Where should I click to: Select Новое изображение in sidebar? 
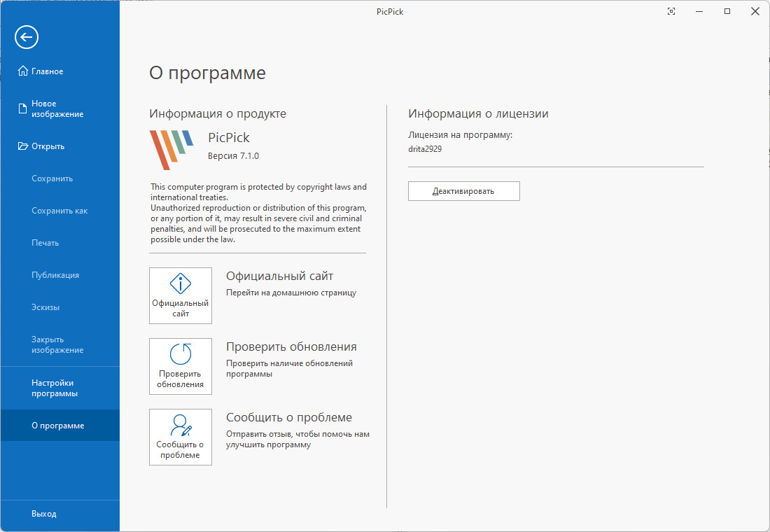pyautogui.click(x=60, y=108)
